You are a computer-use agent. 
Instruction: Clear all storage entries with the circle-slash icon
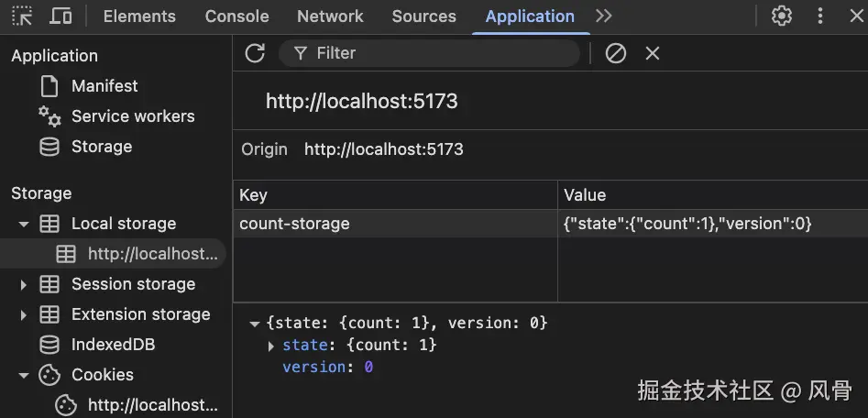tap(616, 53)
